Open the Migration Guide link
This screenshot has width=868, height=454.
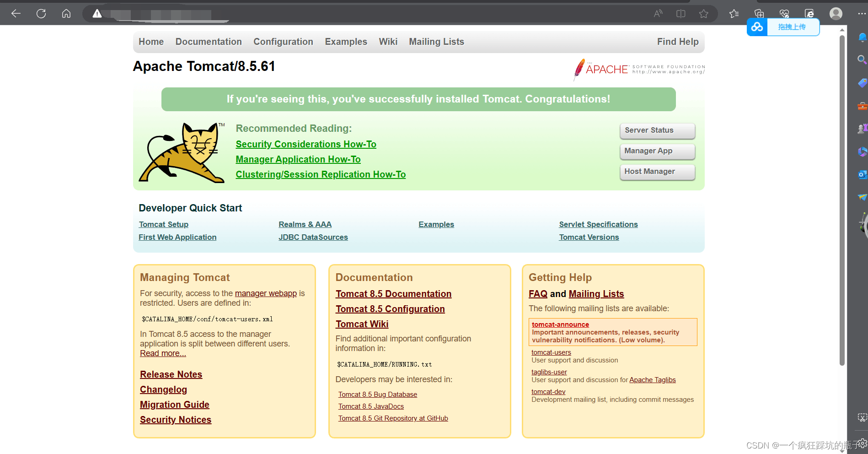[x=175, y=405]
